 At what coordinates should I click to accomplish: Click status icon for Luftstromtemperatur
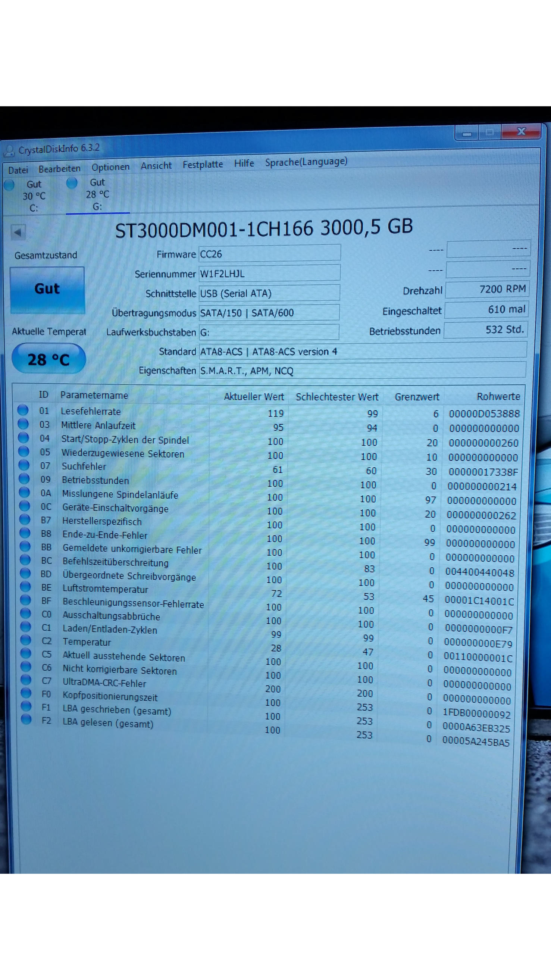pos(25,586)
